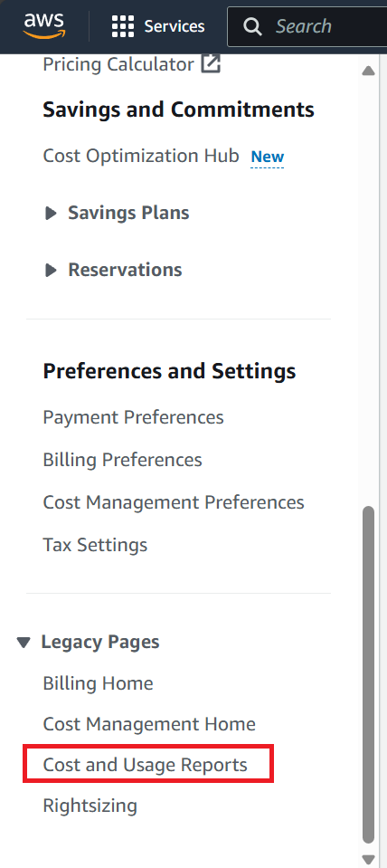Click the sidebar scroll down arrow

(368, 859)
